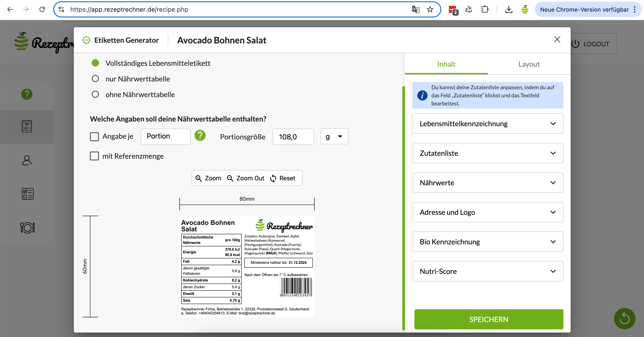Viewport: 644px width, 337px height.
Task: Open site information icon in address bar
Action: coord(62,9)
